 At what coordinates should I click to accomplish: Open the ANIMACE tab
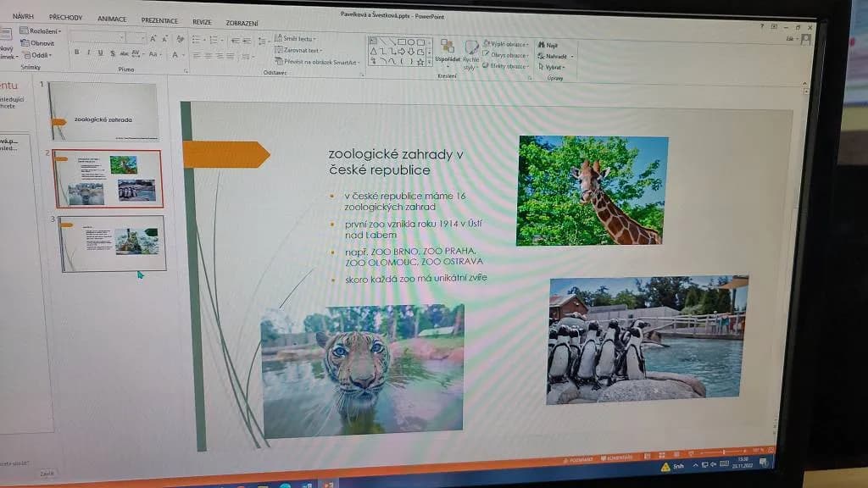112,19
